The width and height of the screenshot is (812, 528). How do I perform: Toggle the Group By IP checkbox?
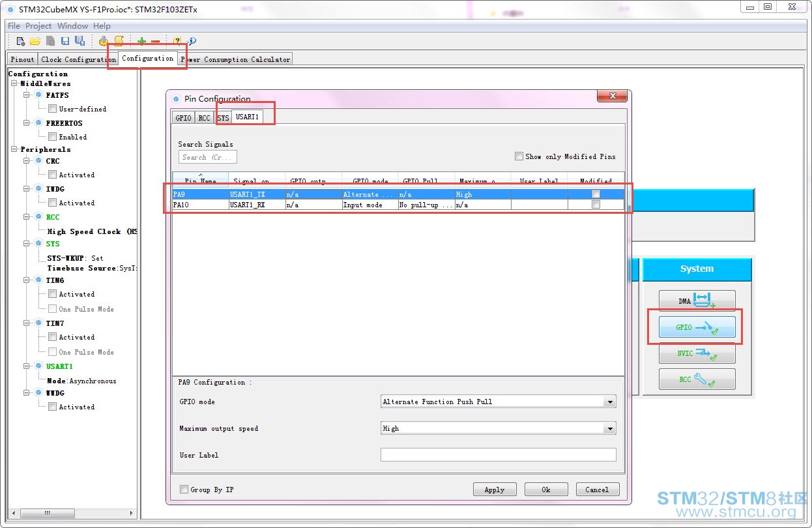point(184,490)
